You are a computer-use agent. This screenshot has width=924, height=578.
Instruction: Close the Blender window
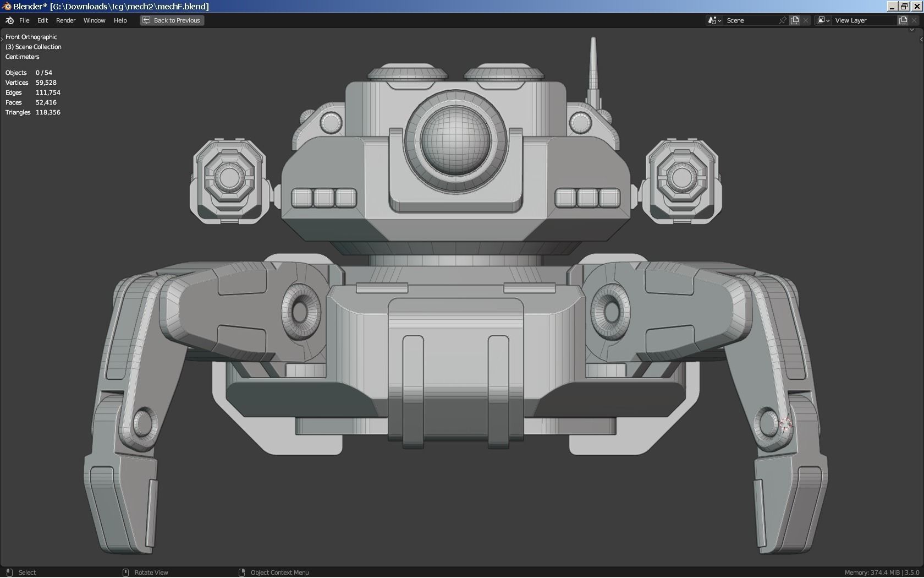coord(917,6)
